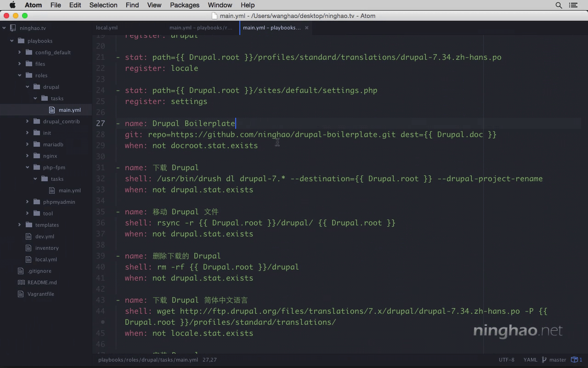Click the phpmyadmin folder icon
The width and height of the screenshot is (588, 368).
pos(36,202)
